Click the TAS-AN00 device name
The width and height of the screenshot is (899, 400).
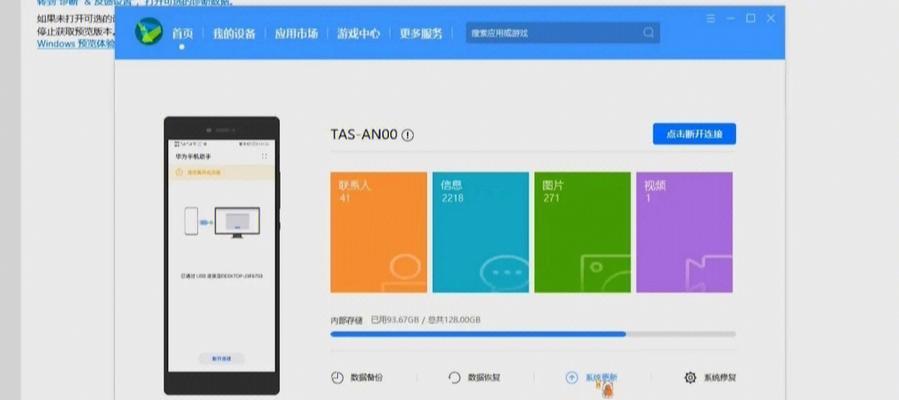click(363, 135)
